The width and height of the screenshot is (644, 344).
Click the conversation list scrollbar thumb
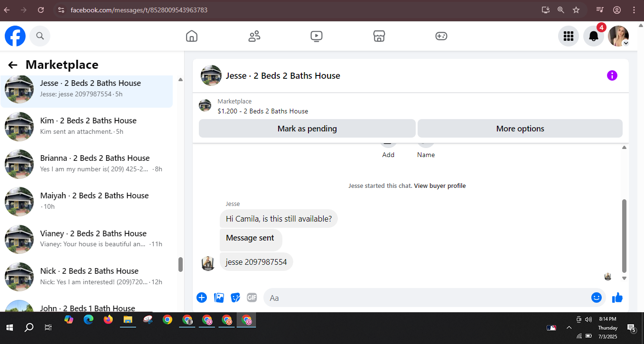pos(180,264)
